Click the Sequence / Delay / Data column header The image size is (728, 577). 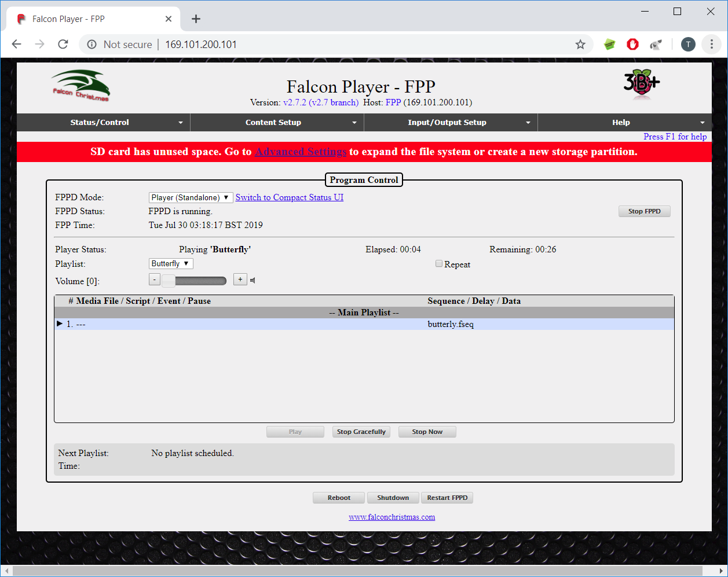(x=474, y=301)
